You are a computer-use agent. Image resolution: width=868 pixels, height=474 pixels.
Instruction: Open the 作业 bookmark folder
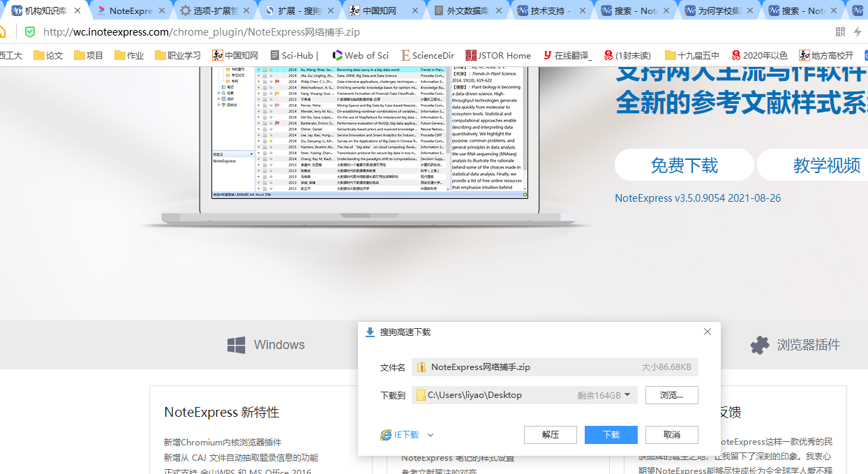click(x=129, y=55)
